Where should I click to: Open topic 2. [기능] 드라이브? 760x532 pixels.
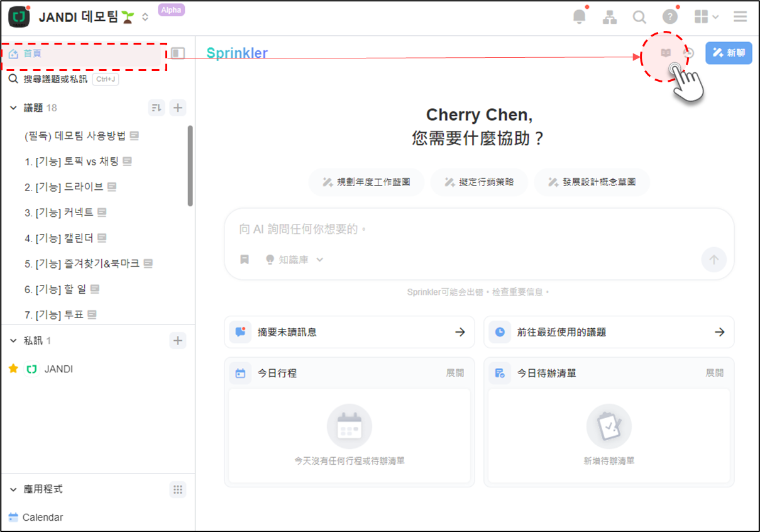[x=70, y=187]
